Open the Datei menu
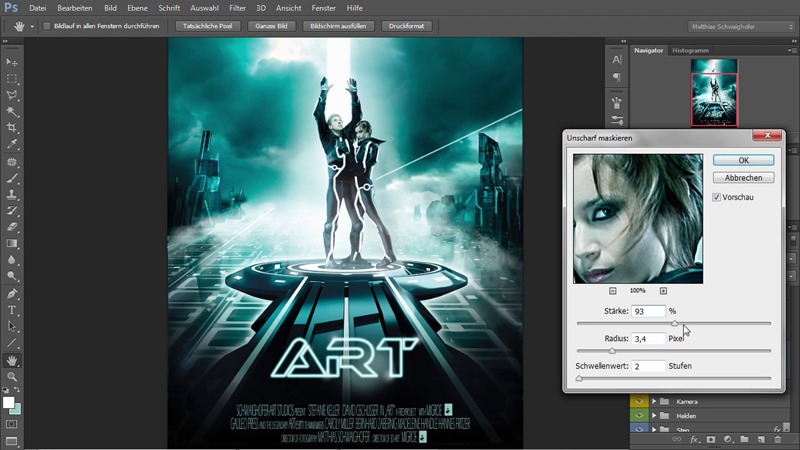 (37, 8)
